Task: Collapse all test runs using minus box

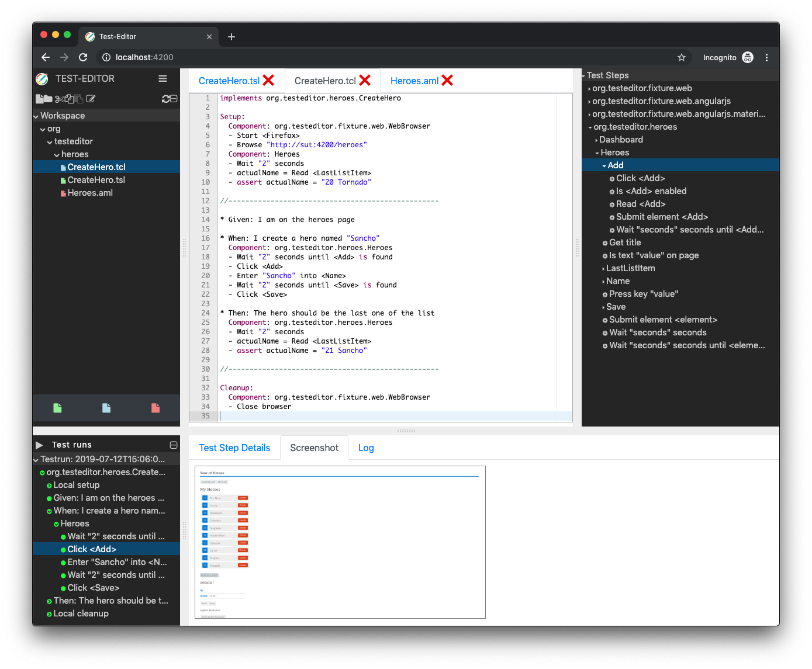Action: click(x=173, y=445)
